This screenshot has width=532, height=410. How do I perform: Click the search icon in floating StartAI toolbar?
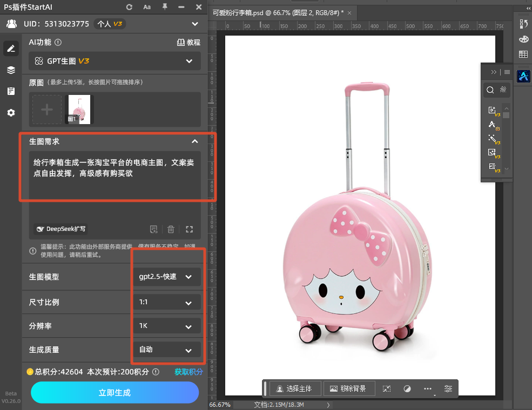(490, 90)
